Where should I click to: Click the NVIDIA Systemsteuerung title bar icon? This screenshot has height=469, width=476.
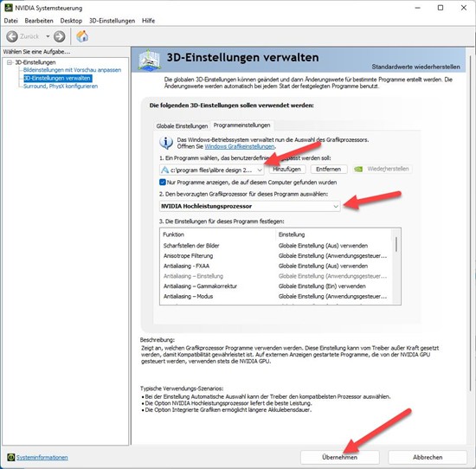[x=9, y=8]
